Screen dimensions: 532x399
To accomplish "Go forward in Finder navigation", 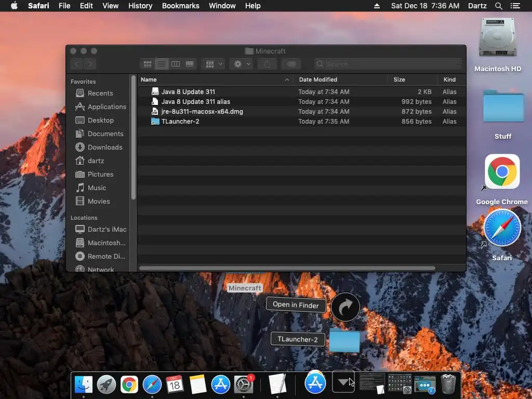I will tap(90, 64).
